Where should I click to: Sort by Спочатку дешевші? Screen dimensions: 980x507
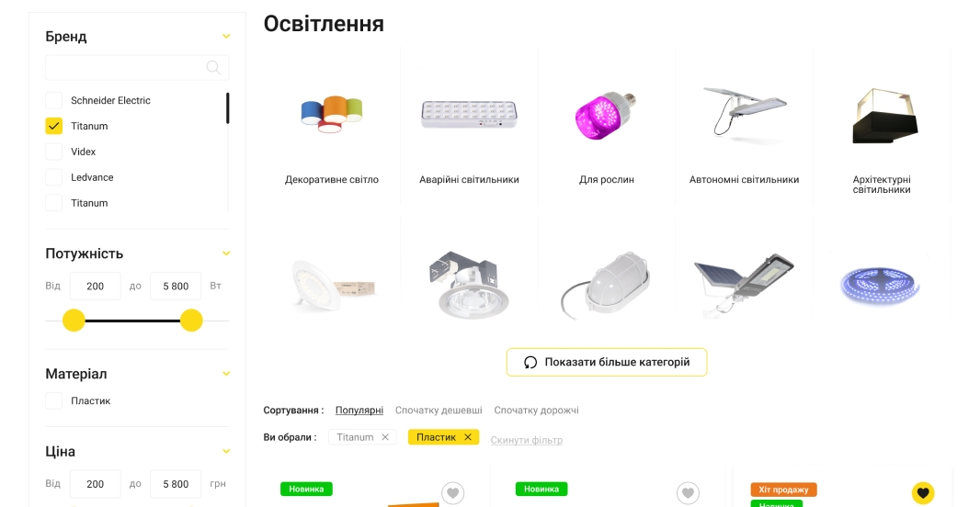[439, 411]
